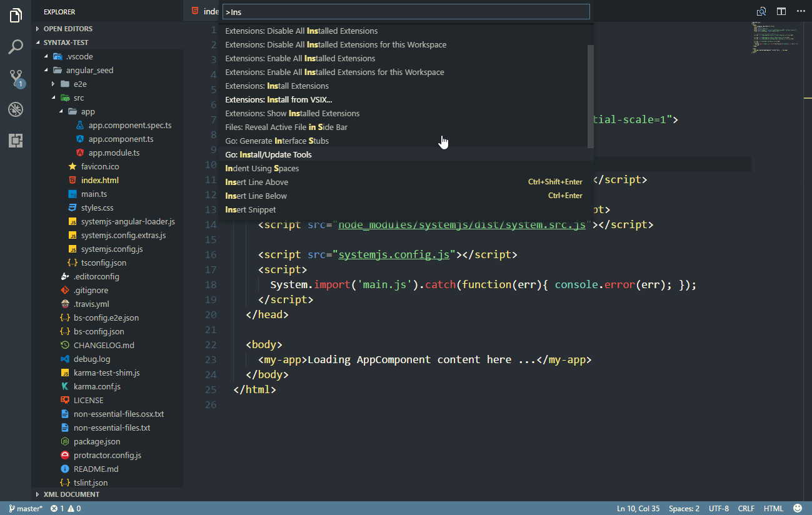Open .editorconfig file

(96, 276)
